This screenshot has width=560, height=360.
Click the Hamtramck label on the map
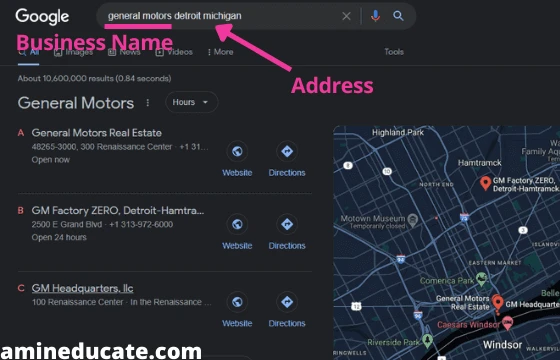point(480,163)
